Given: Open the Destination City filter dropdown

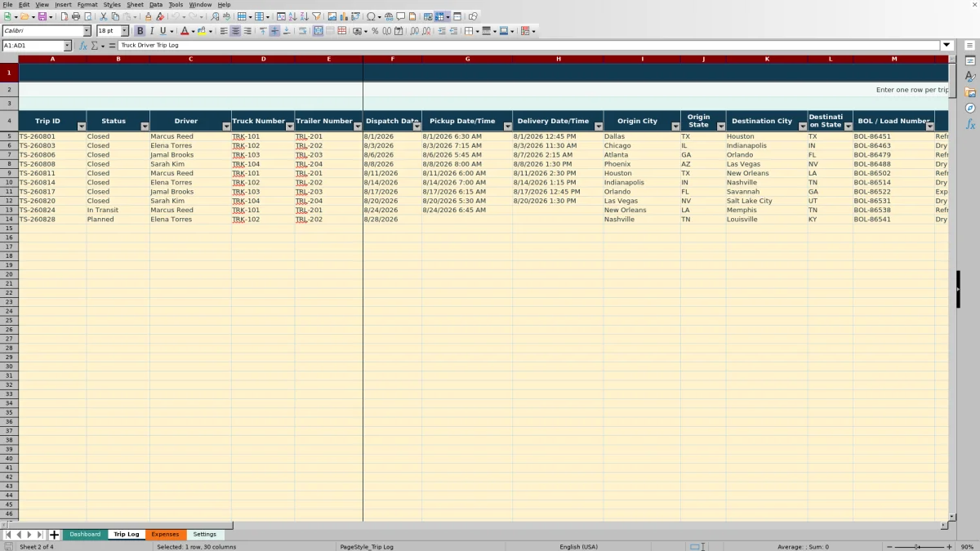Looking at the screenshot, I should click(x=803, y=127).
